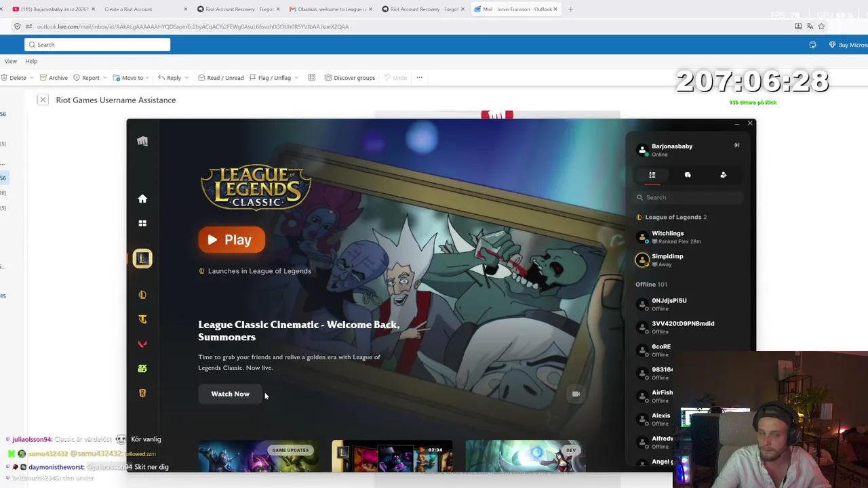Reply to the Riot Games email
Screen dimensions: 868x488
(170, 78)
